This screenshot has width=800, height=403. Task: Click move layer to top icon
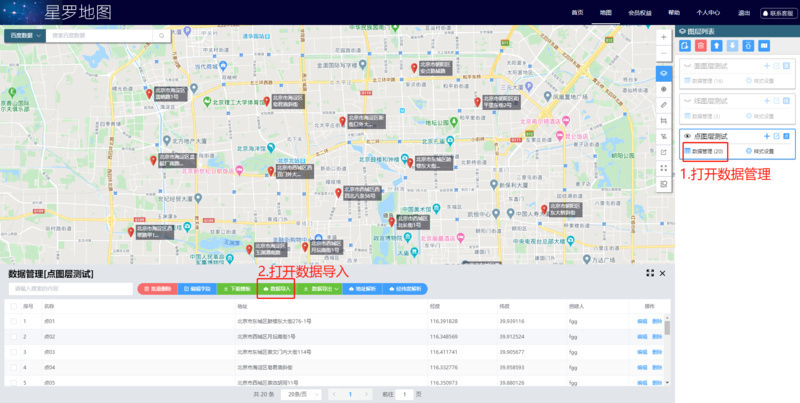click(748, 46)
